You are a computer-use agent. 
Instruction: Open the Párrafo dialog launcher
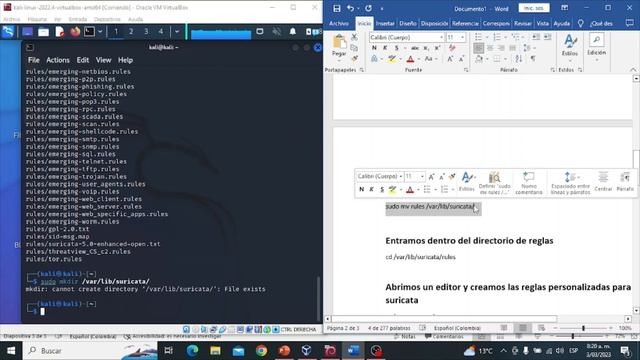552,70
